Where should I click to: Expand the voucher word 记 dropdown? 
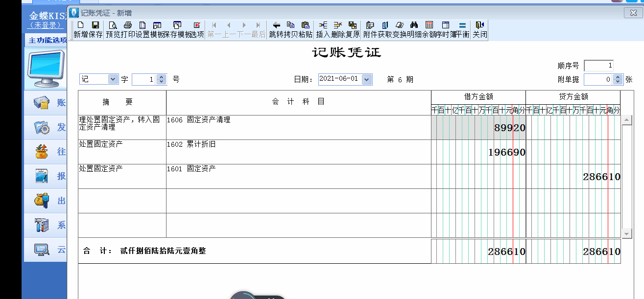(x=113, y=79)
